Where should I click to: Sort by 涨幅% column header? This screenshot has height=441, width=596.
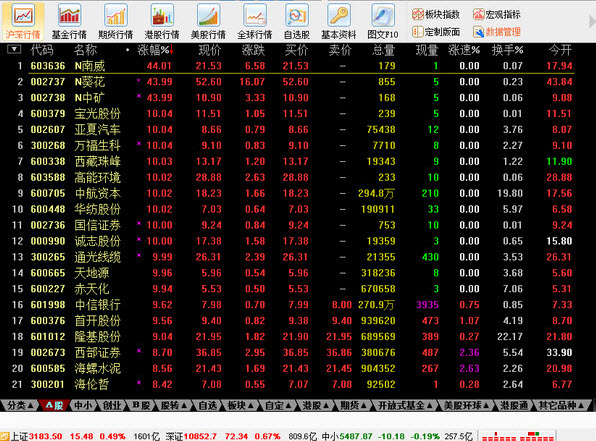tap(155, 50)
